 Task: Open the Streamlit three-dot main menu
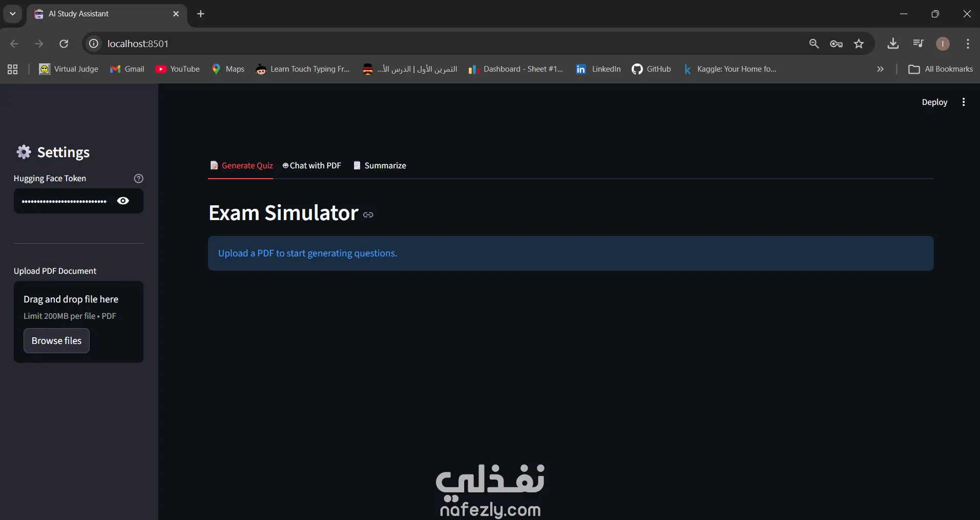964,102
